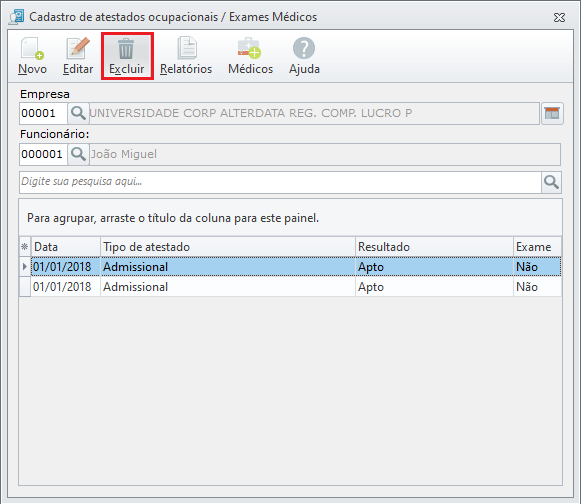Screen dimensions: 581x504
Task: Open the Médicos briefcase icon
Action: pos(249,48)
